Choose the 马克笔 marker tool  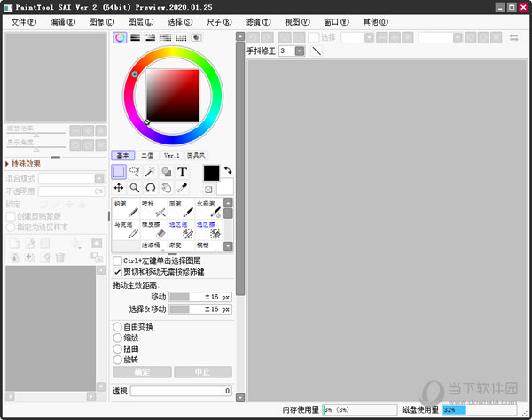point(126,229)
